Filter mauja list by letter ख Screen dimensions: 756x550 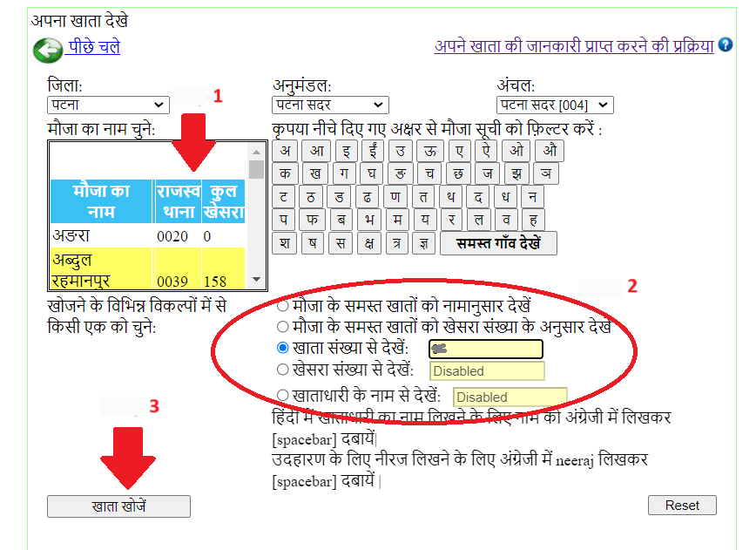[314, 173]
